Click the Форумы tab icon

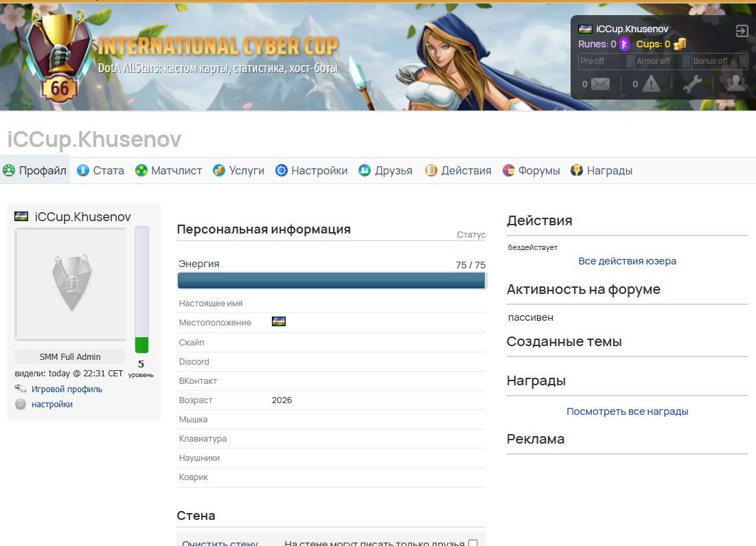509,170
